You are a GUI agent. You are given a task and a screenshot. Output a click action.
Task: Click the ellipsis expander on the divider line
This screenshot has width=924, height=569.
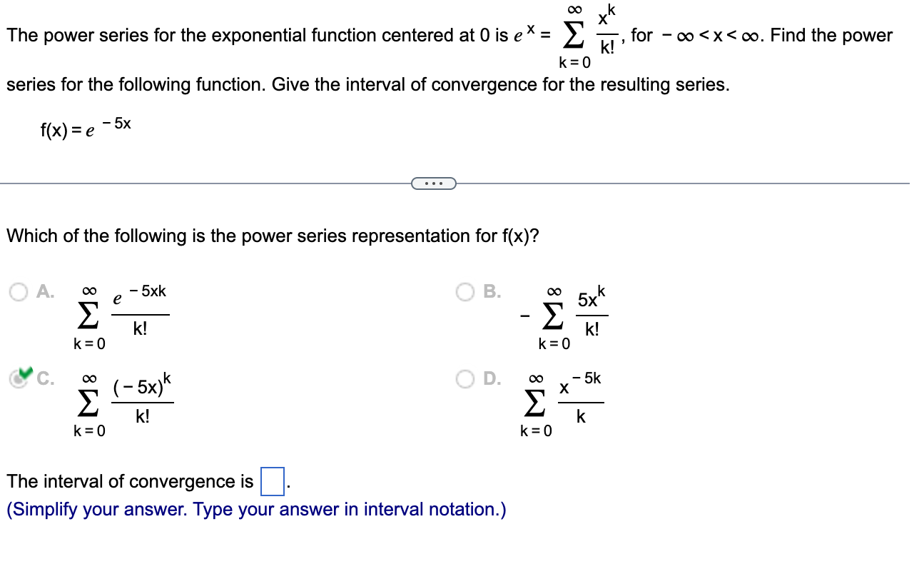(434, 183)
